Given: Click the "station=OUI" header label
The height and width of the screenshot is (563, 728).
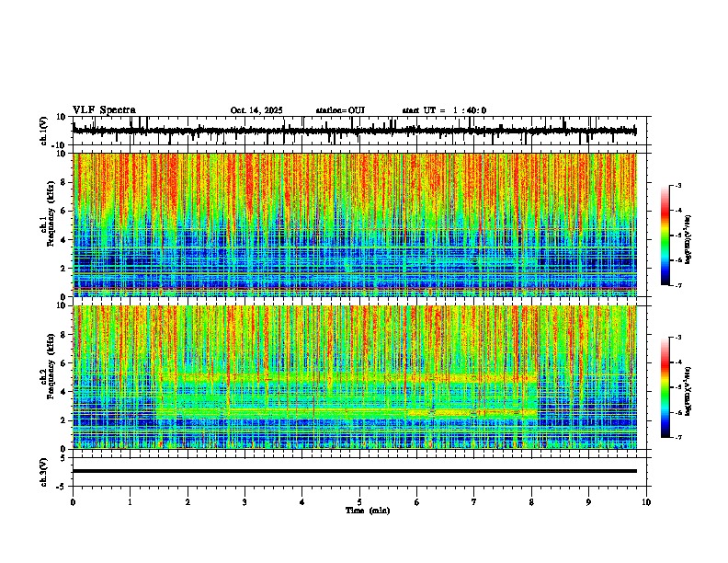Looking at the screenshot, I should (x=340, y=110).
